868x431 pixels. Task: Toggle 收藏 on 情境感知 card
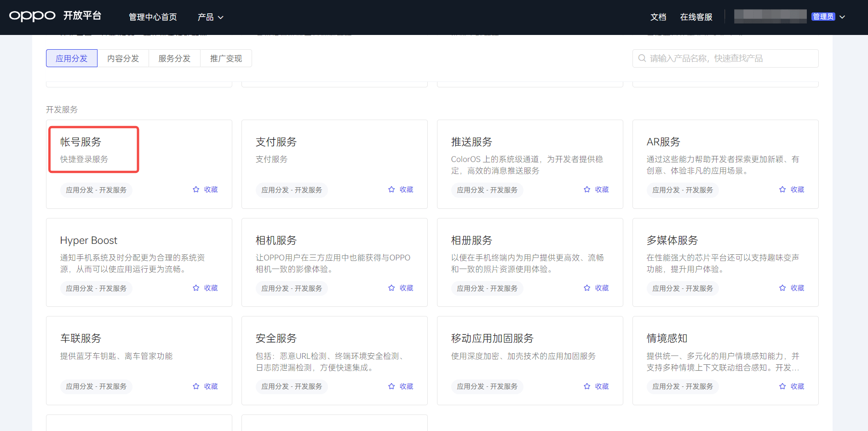tap(792, 386)
